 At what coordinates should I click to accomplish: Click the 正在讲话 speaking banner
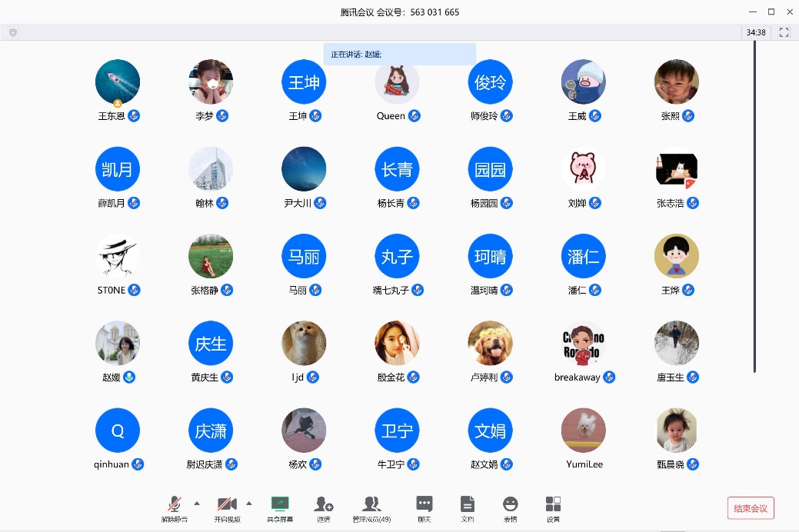pyautogui.click(x=399, y=54)
